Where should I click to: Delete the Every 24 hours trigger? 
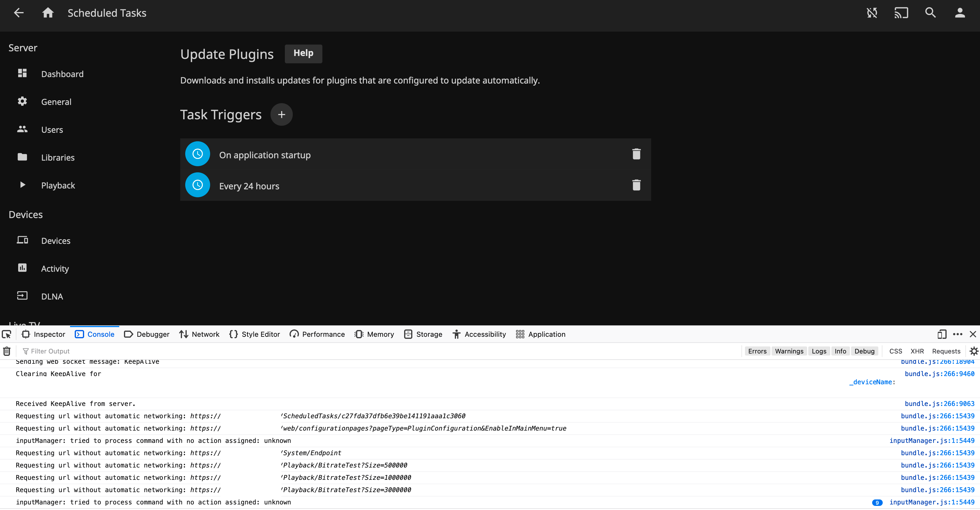[x=637, y=185]
